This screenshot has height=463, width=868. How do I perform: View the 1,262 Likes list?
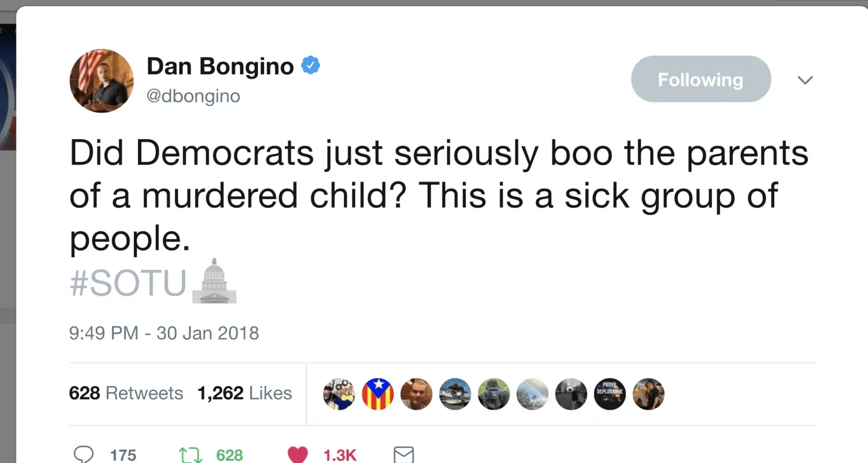pos(245,393)
